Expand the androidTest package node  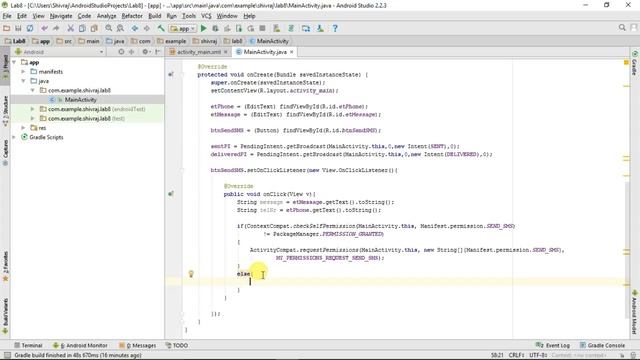tap(33, 109)
